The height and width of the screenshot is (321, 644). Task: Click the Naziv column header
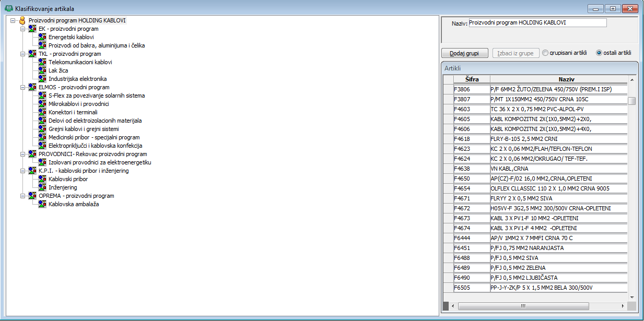(558, 79)
